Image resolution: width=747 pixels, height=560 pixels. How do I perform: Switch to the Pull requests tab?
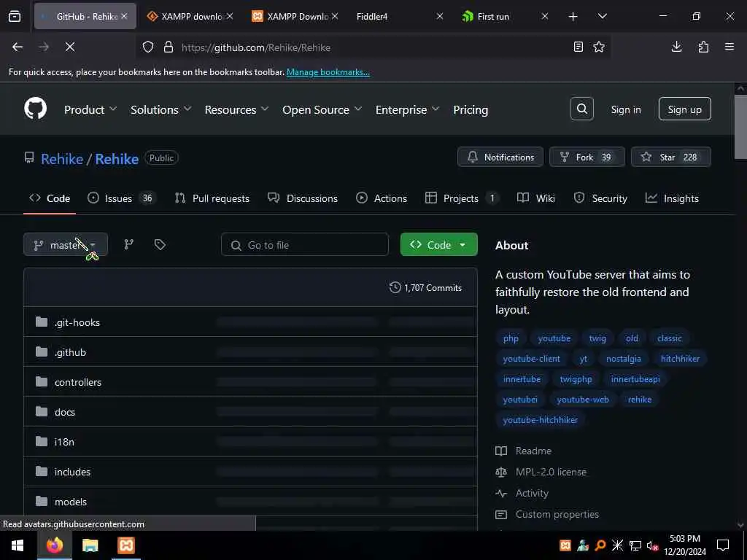pos(212,198)
